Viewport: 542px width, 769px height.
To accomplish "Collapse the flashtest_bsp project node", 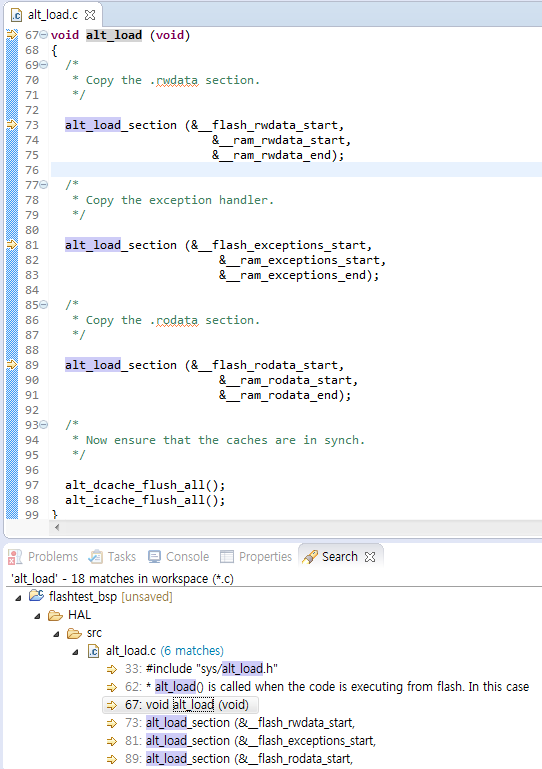I will [x=18, y=597].
